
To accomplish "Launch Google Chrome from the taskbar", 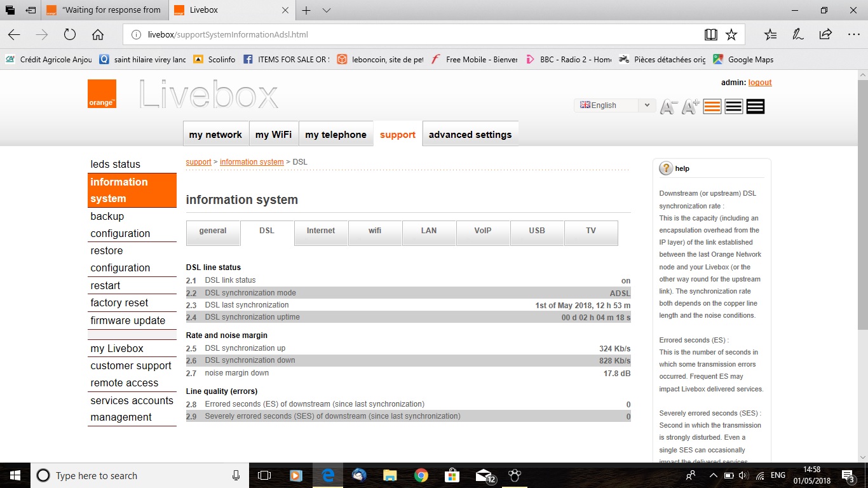I will point(421,475).
